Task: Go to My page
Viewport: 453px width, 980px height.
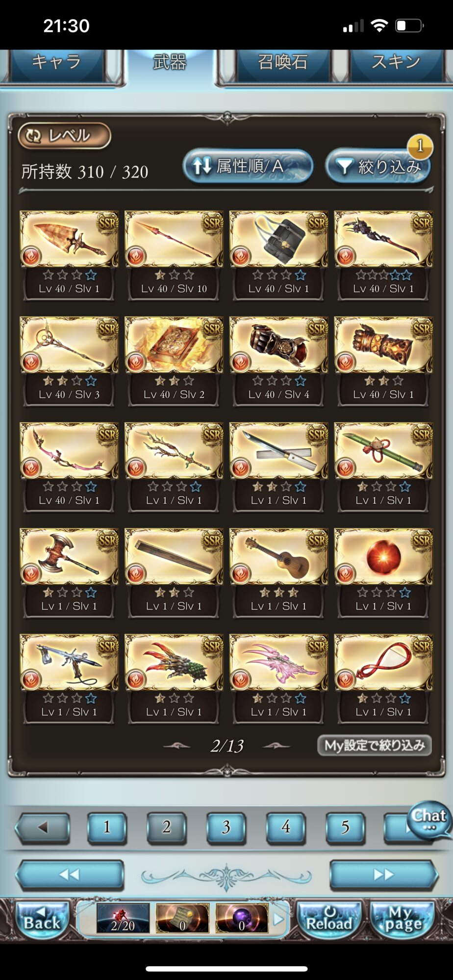Action: [403, 919]
